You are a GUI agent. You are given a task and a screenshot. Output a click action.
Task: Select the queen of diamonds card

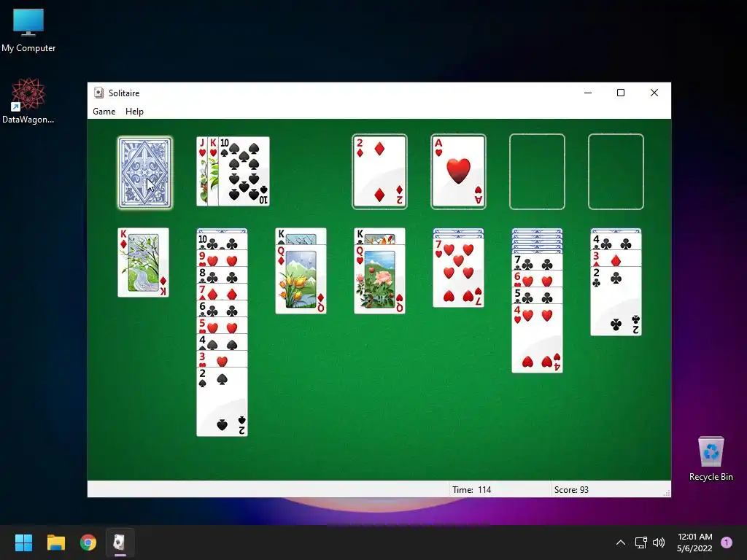pos(301,279)
